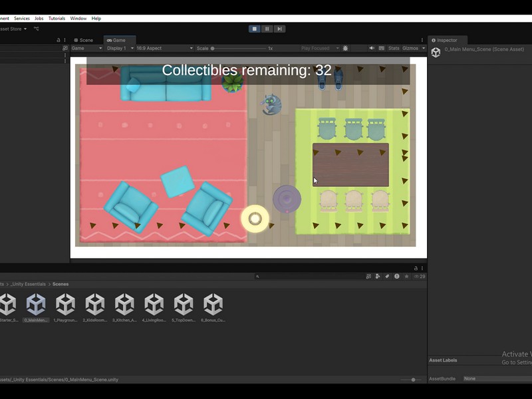Open the Tutorials menu

tap(57, 19)
